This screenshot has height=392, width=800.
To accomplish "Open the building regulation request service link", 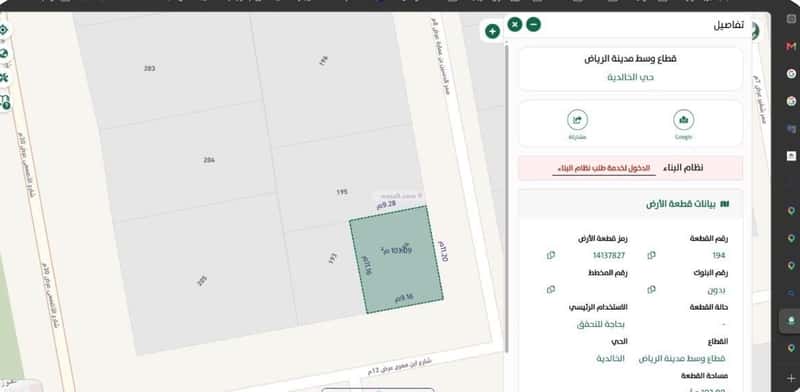I will 604,168.
